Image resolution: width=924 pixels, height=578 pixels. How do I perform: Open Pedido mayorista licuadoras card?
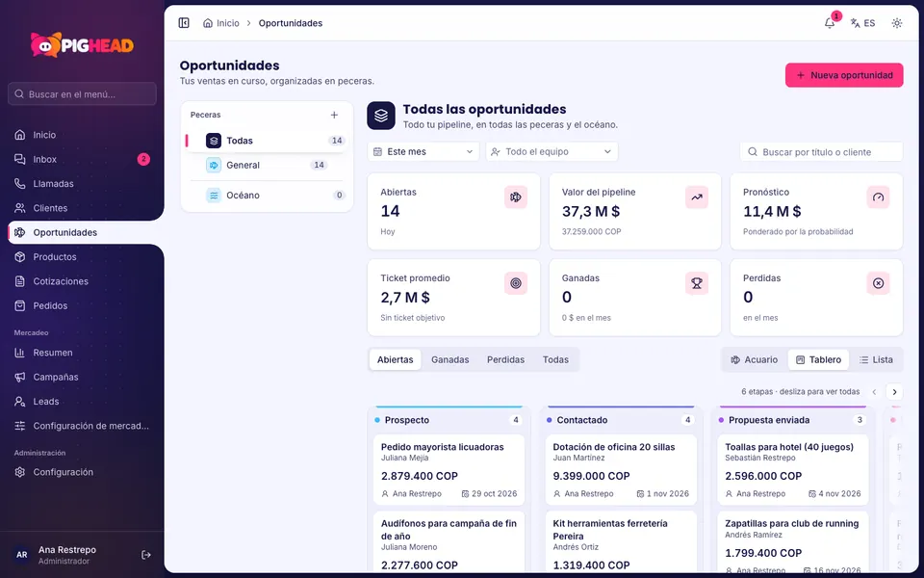point(449,470)
